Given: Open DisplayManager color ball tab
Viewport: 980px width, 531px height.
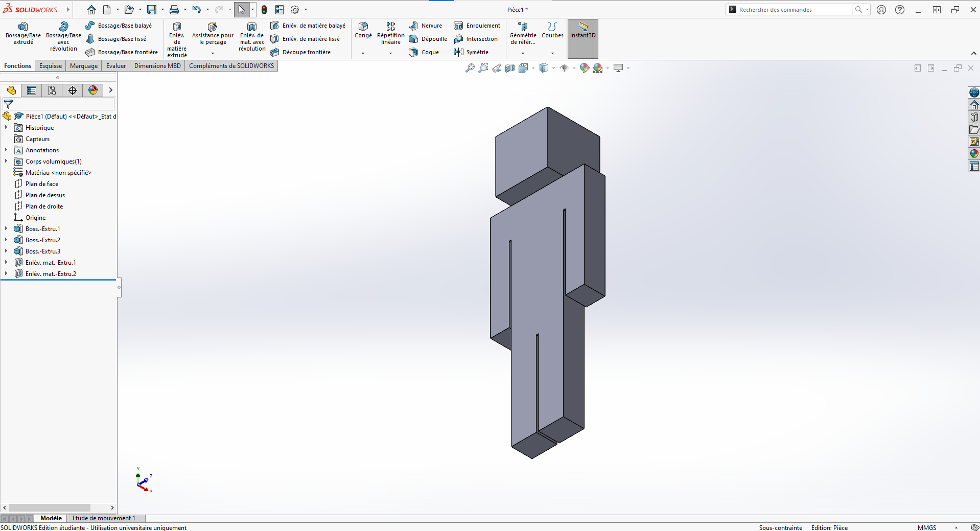Looking at the screenshot, I should [93, 90].
